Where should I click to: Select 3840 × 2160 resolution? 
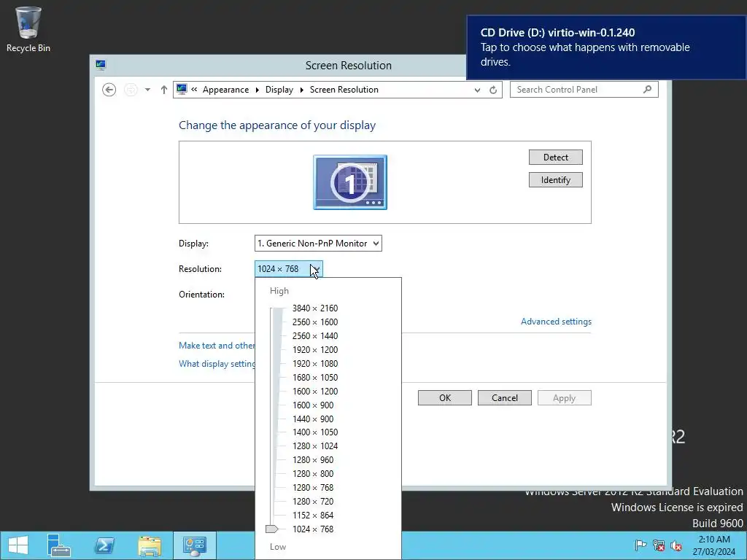click(x=315, y=308)
